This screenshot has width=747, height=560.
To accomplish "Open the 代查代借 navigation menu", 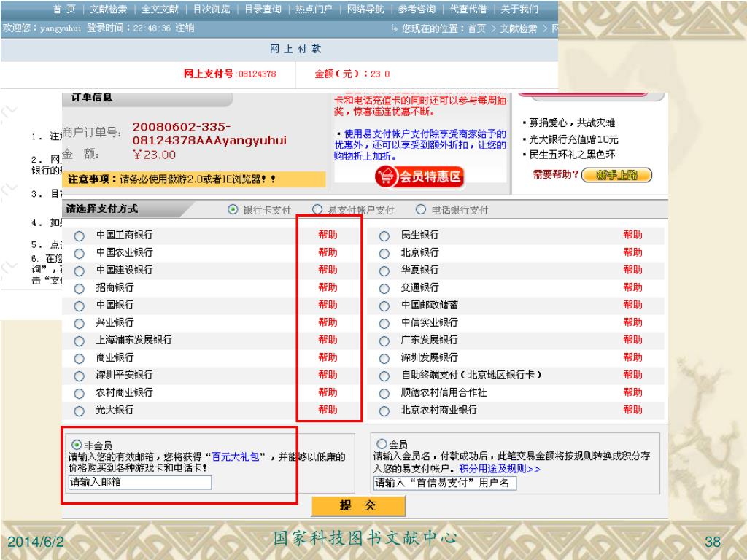I will [468, 9].
